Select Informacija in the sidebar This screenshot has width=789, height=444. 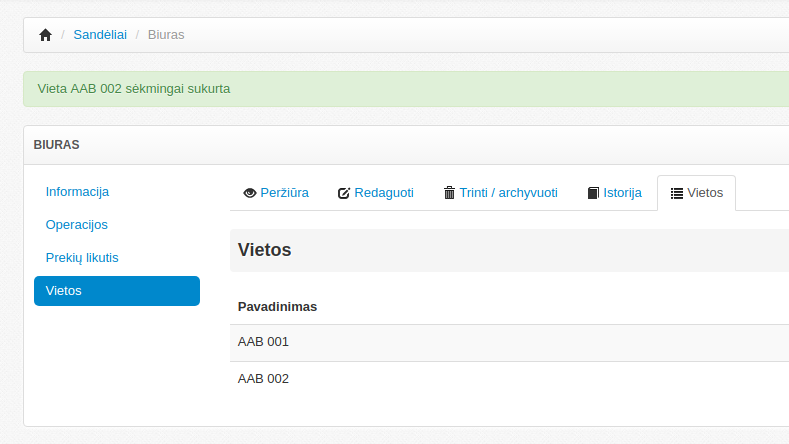(77, 192)
